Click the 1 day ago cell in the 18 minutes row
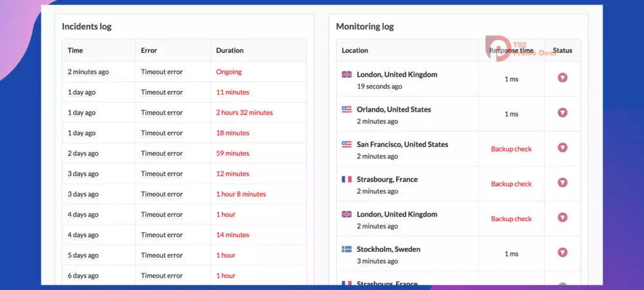This screenshot has width=644, height=290. (81, 133)
